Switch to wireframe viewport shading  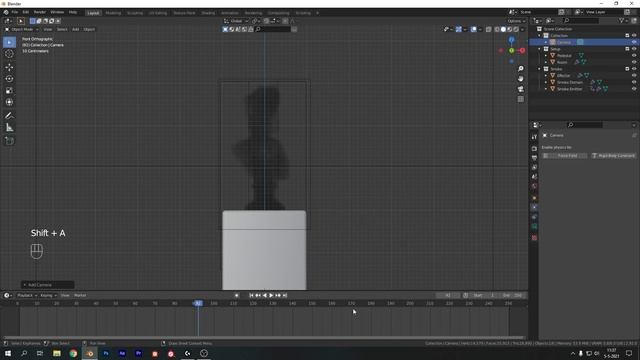click(x=497, y=29)
